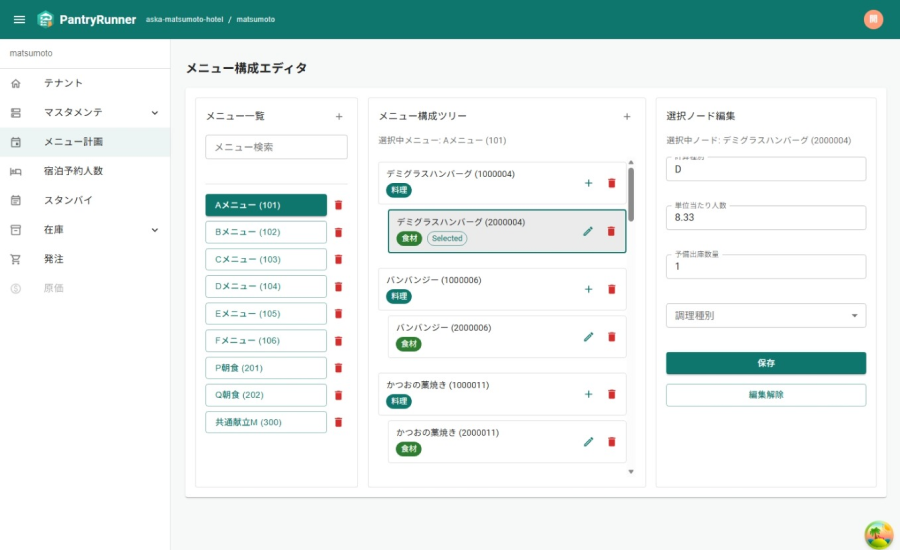Select メニュー計画 in sidebar
Image resolution: width=900 pixels, height=550 pixels.
coord(85,142)
